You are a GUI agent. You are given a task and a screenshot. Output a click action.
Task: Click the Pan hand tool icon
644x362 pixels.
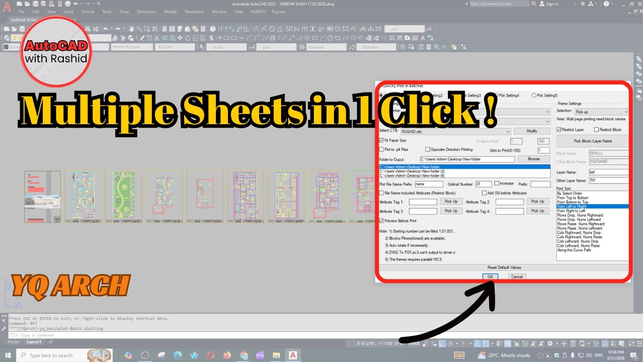pos(131,29)
